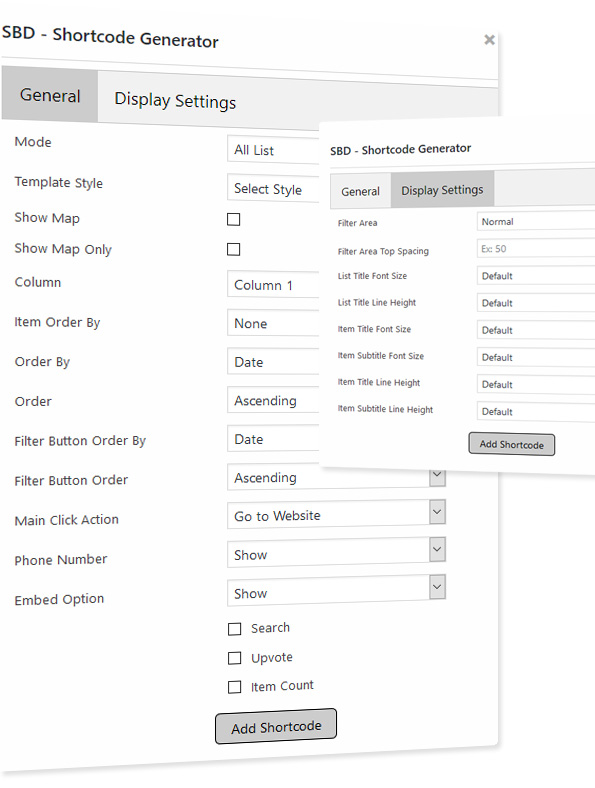Enable the Show Map checkbox
The image size is (595, 788).
pos(234,219)
